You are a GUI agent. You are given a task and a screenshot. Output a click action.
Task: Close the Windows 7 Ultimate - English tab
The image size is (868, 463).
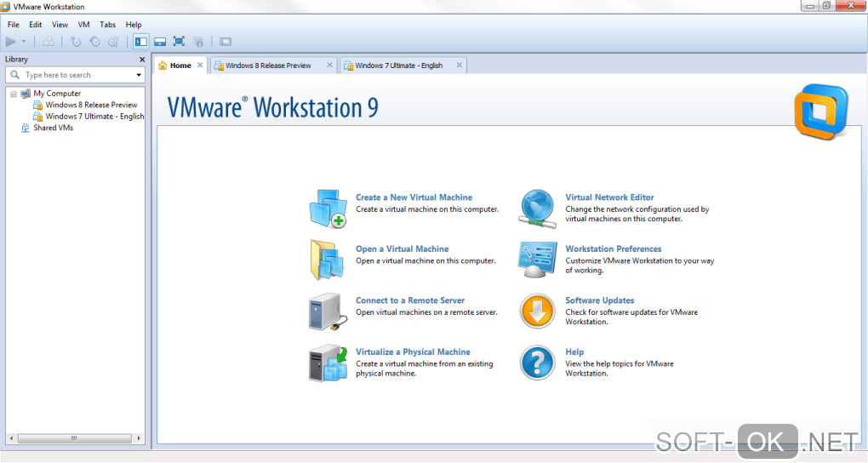pos(460,65)
